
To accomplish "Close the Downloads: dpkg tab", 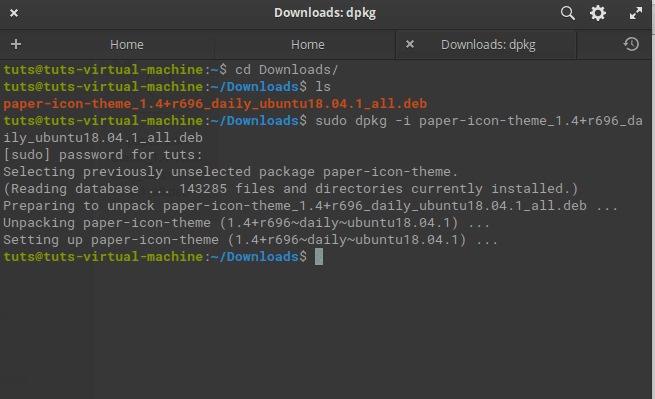I will coord(410,44).
